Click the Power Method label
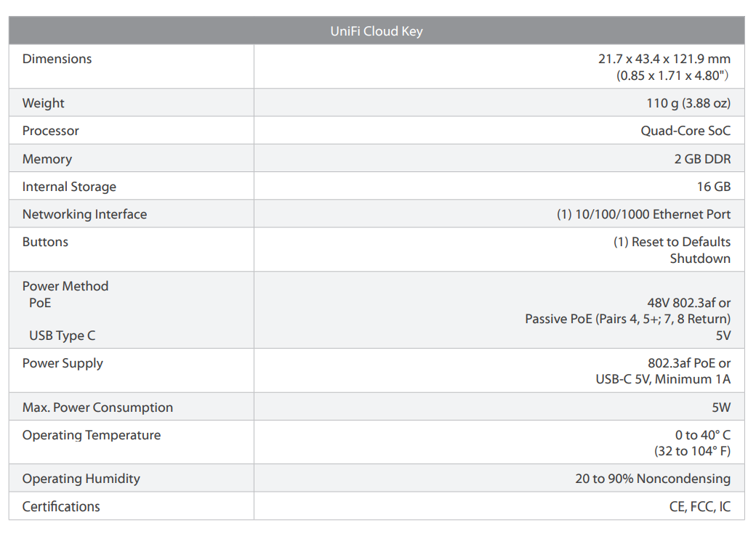756x536 pixels. coord(65,286)
